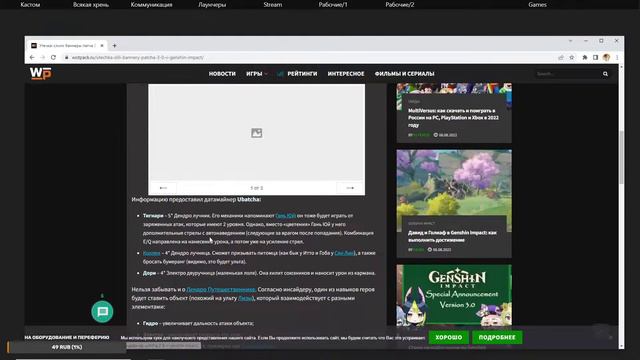Open the РЕЙТИНГИ section
The width and height of the screenshot is (640, 360).
pyautogui.click(x=302, y=74)
